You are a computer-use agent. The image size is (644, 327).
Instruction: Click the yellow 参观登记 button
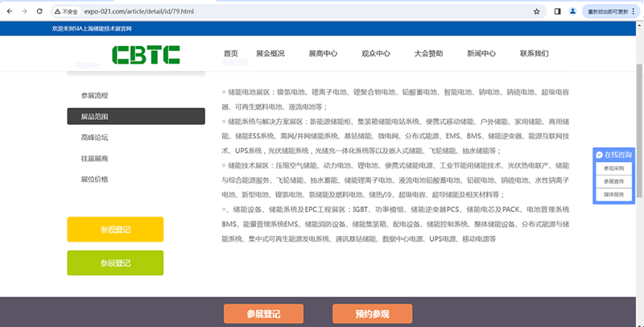(x=115, y=230)
